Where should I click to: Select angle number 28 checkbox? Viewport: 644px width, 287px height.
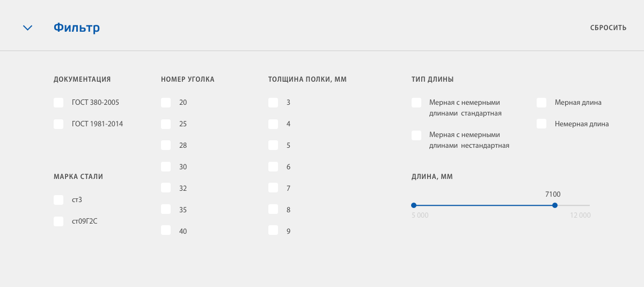pyautogui.click(x=166, y=146)
